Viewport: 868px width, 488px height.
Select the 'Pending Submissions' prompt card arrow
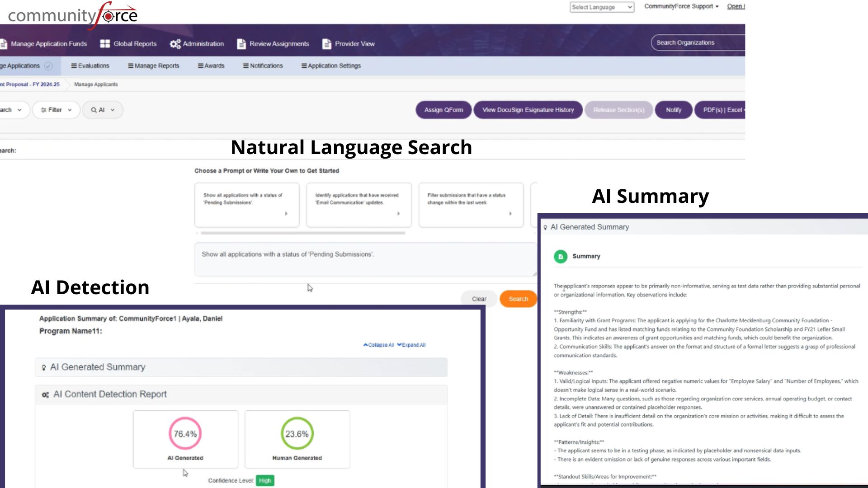pos(286,213)
